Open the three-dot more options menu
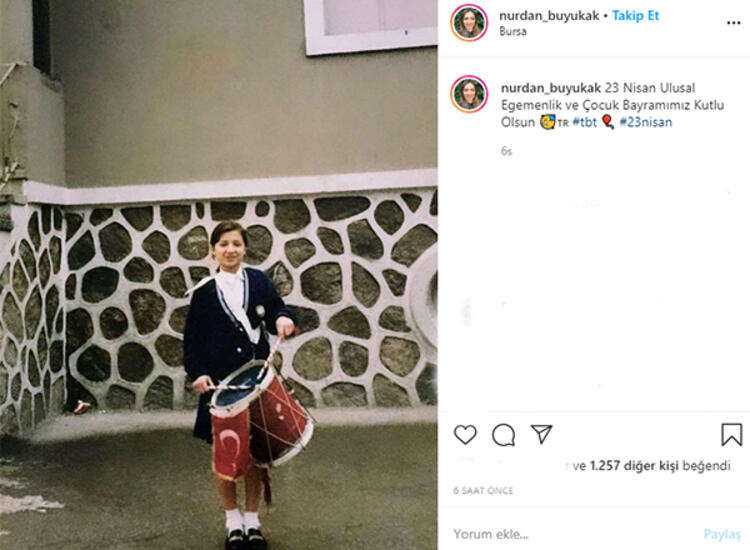The height and width of the screenshot is (550, 750). [x=733, y=23]
